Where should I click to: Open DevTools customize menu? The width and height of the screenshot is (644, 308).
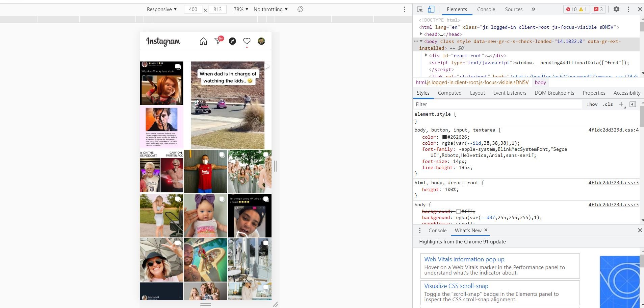pyautogui.click(x=628, y=9)
